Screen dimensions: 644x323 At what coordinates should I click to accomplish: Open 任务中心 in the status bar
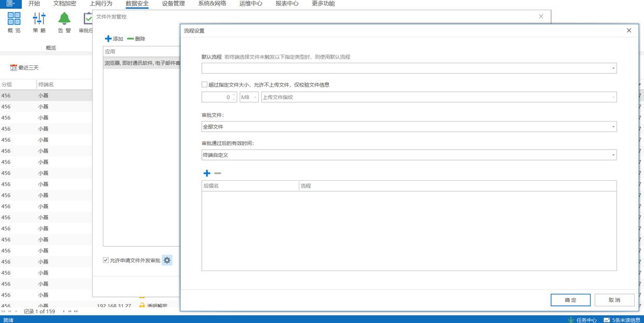pyautogui.click(x=582, y=320)
